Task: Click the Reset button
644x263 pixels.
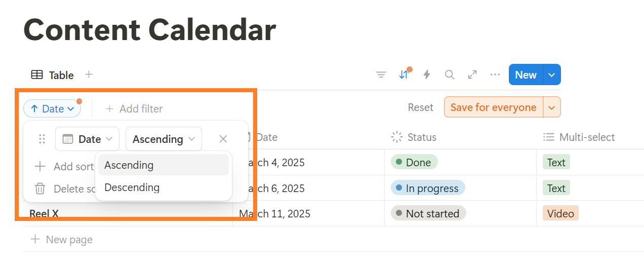Action: 421,107
